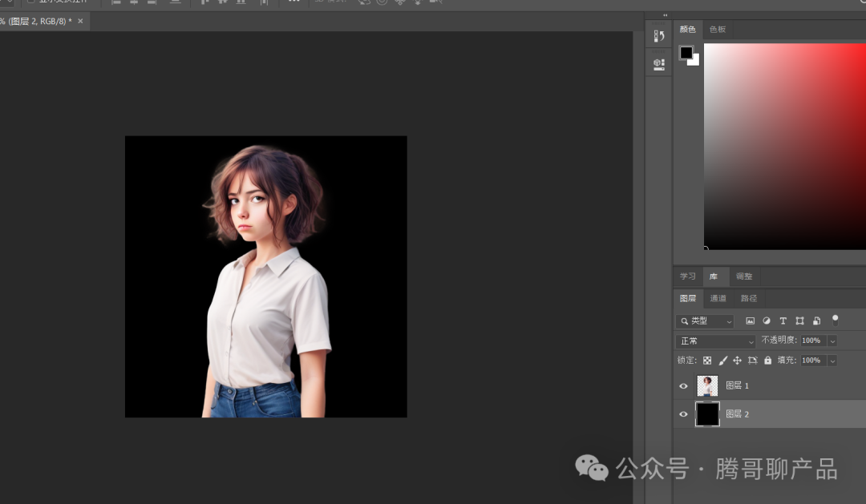Click the type layer filter icon
The height and width of the screenshot is (504, 866).
click(x=783, y=321)
